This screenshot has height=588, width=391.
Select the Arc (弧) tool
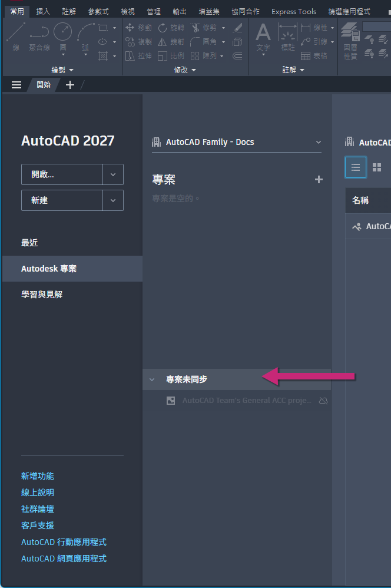pos(85,38)
